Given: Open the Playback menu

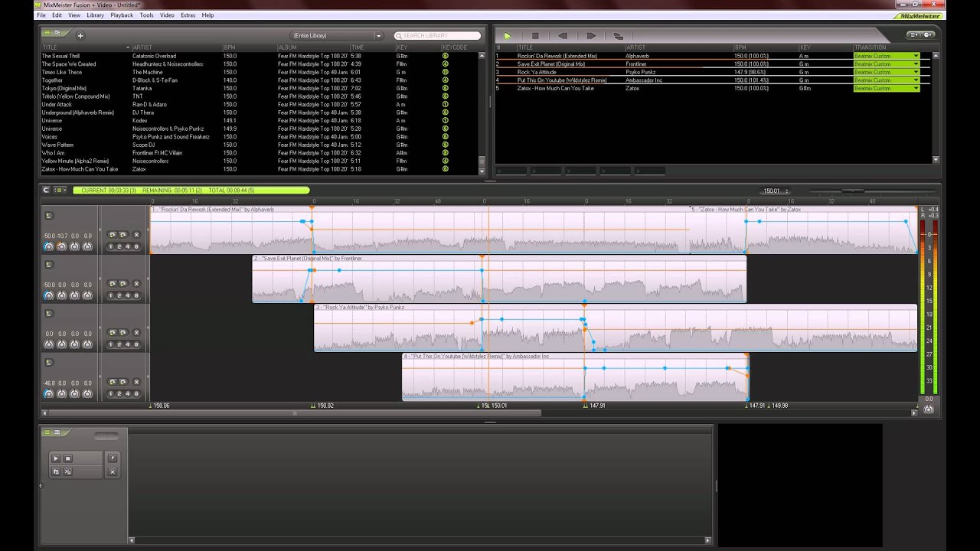Looking at the screenshot, I should point(122,15).
